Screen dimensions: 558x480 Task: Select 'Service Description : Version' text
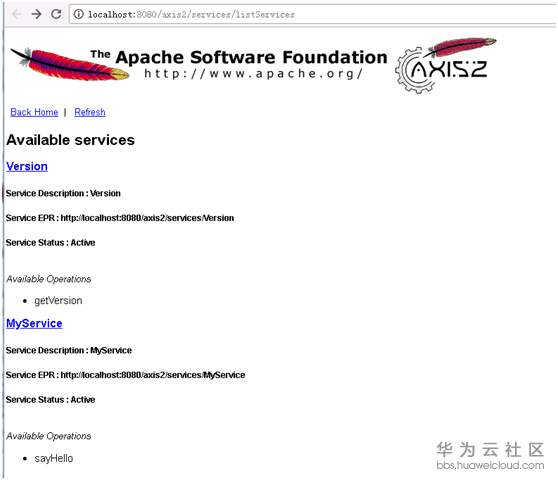(63, 193)
